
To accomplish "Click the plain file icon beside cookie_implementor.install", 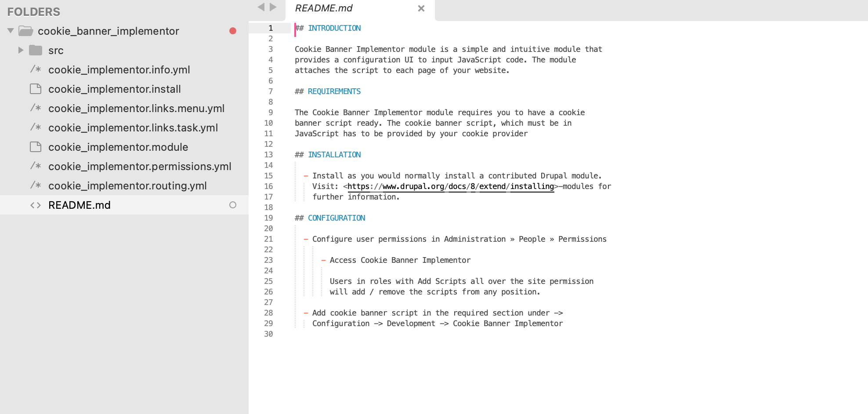I will point(35,89).
